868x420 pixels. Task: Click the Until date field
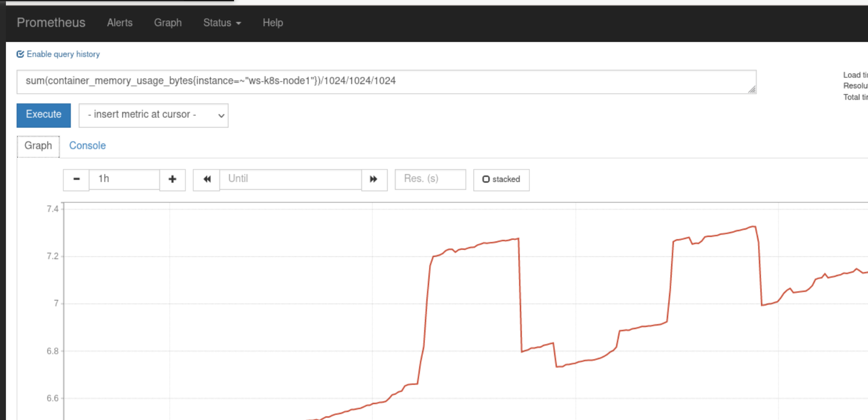[x=290, y=179]
